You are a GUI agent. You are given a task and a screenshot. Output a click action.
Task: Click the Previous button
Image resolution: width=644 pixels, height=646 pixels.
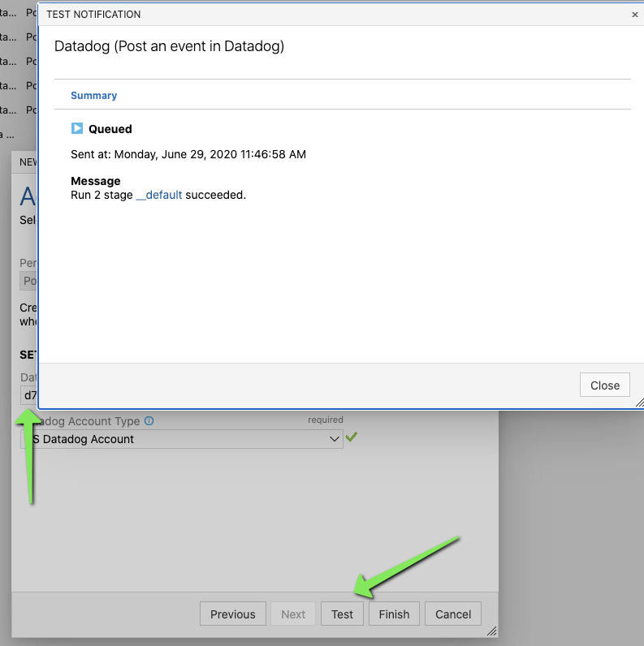coord(232,614)
